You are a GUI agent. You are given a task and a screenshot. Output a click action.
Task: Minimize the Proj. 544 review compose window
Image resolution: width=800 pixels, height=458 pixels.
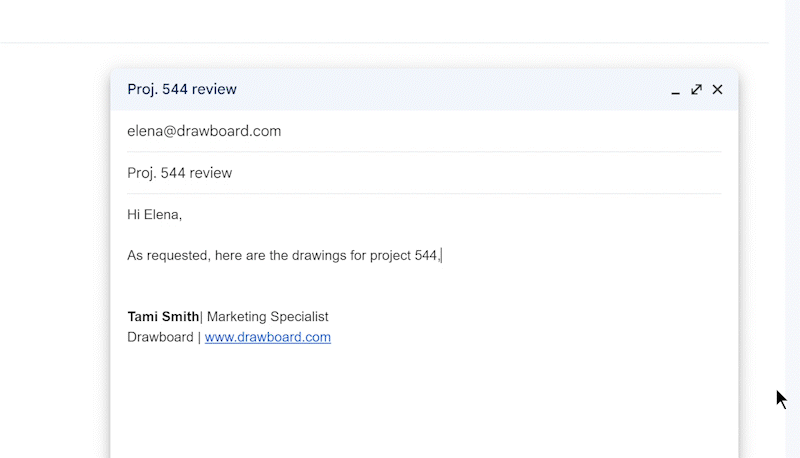[676, 90]
